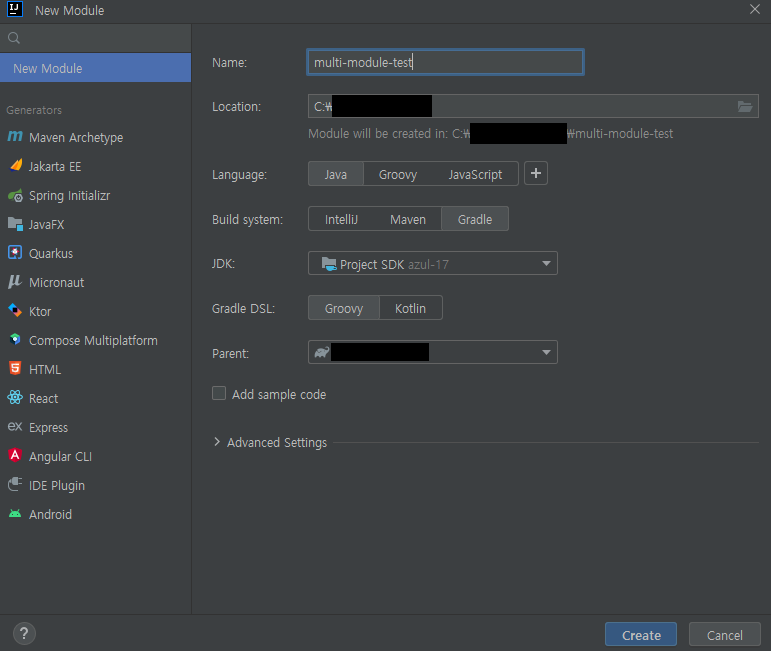771x651 pixels.
Task: Click the search magnifier icon
Action: tap(14, 38)
